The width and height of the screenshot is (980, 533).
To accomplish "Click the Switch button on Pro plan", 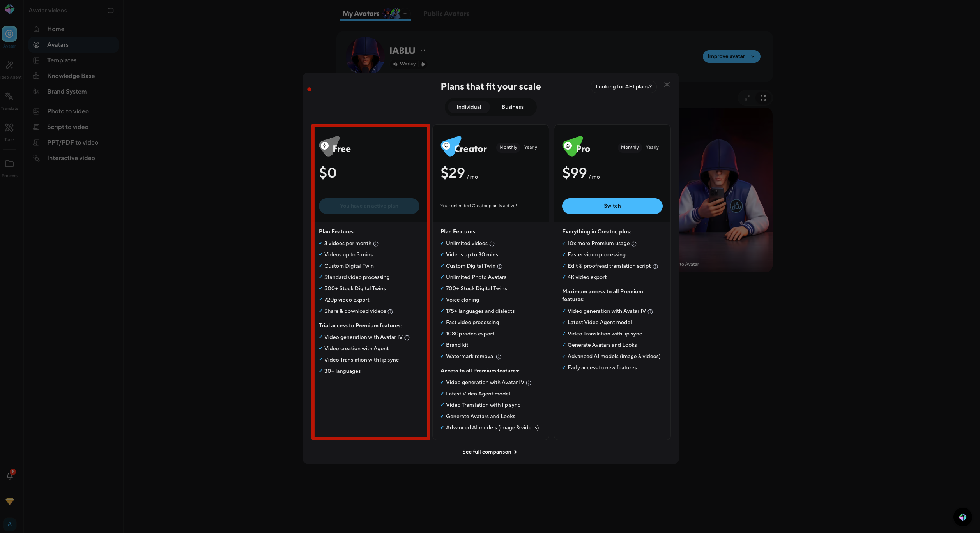I will [x=612, y=206].
